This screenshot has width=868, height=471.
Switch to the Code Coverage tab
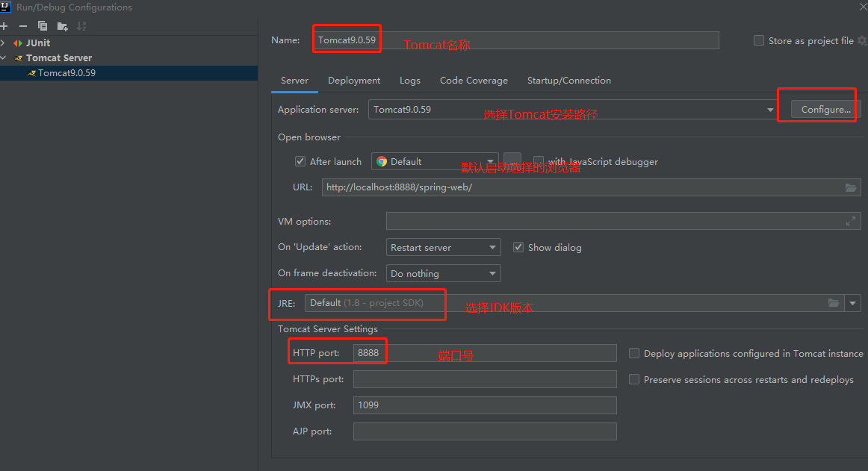tap(474, 81)
